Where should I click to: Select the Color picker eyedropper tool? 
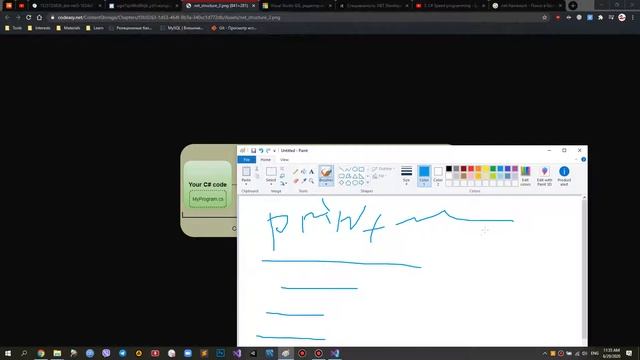tap(304, 181)
